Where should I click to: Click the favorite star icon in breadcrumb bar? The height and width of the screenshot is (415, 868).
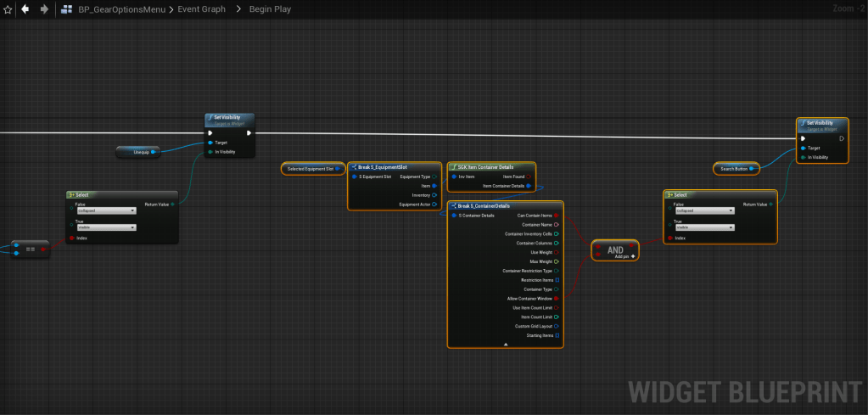pyautogui.click(x=8, y=9)
